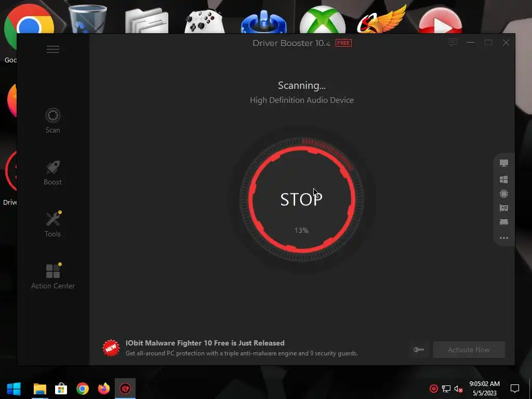This screenshot has height=399, width=532.
Task: Open the winged desktop icon
Action: (382, 19)
